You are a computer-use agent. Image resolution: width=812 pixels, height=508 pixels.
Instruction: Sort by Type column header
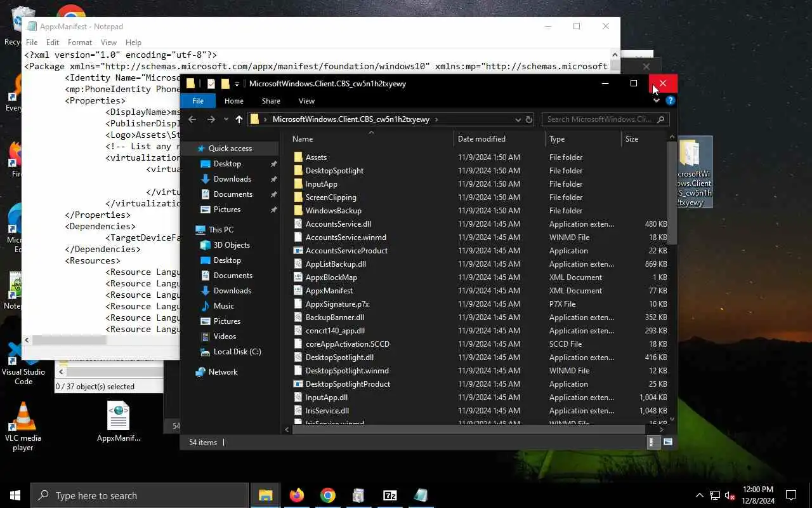[583, 139]
